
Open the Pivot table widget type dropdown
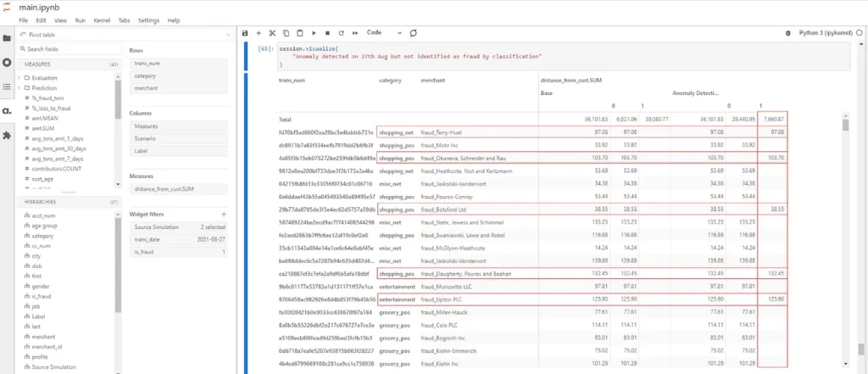click(x=125, y=35)
